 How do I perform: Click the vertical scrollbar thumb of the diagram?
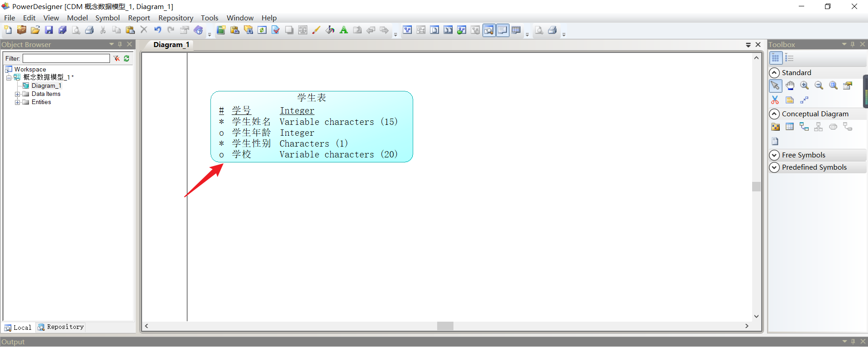click(x=756, y=186)
